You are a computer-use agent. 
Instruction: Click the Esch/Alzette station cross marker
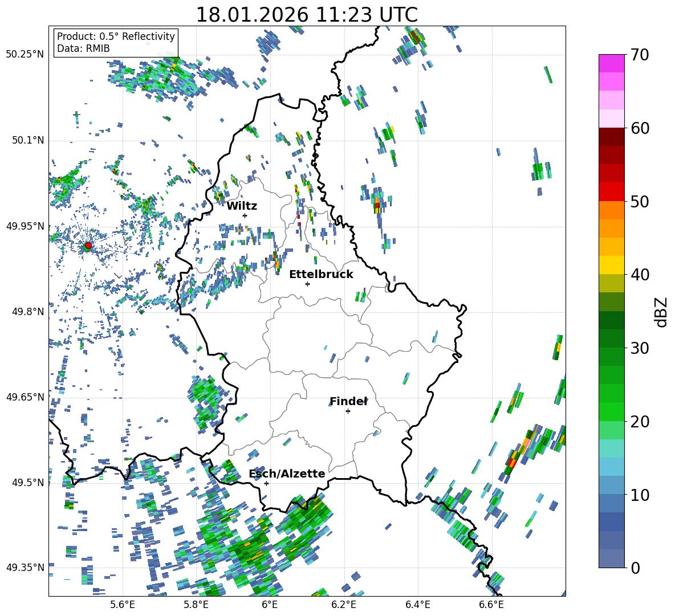point(266,483)
